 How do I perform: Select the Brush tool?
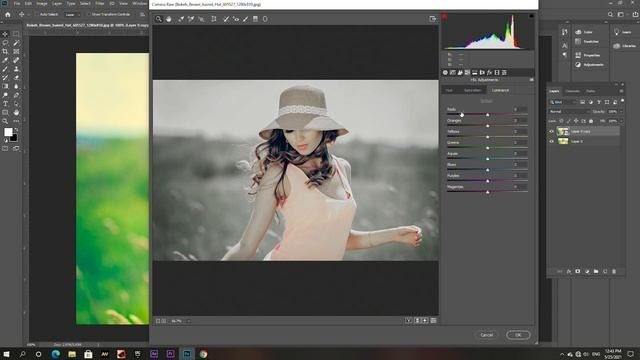5,69
